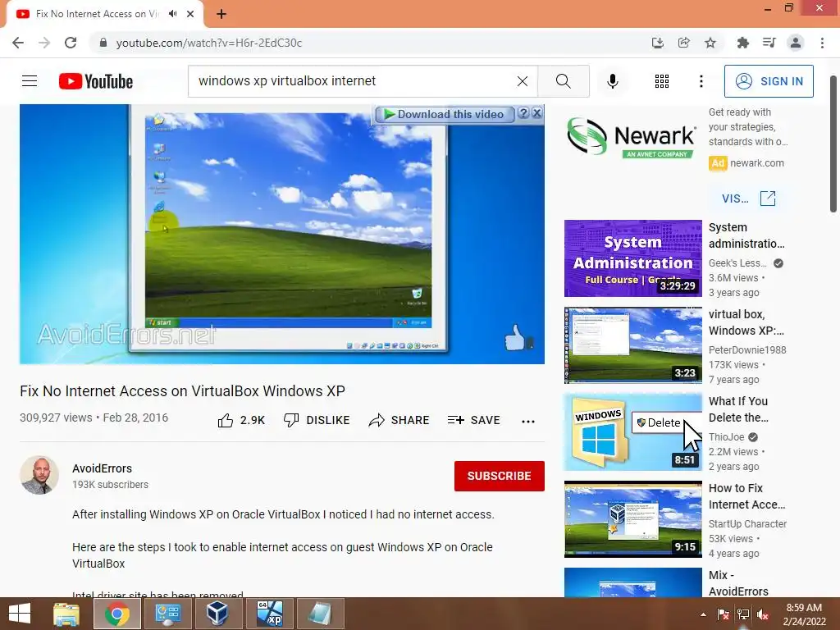This screenshot has width=840, height=630.
Task: Open PeterDownie1988 channel link
Action: coord(747,349)
